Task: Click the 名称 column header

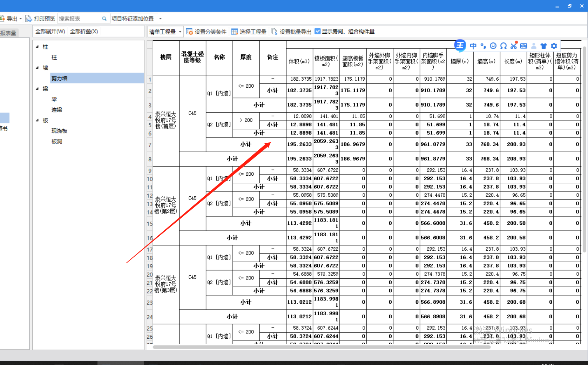Action: [x=219, y=58]
